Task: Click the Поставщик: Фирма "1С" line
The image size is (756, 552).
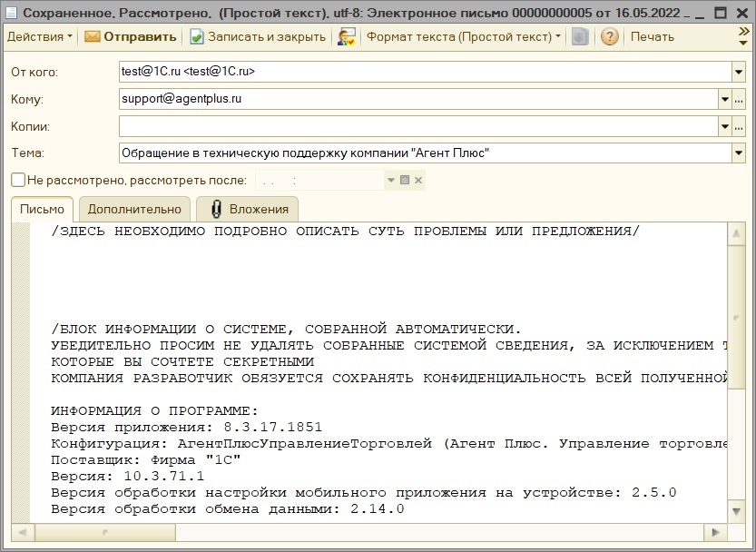Action: [146, 459]
